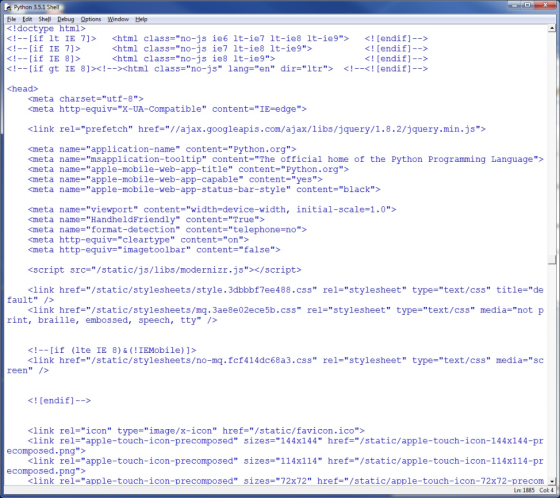Click the favicon.ico link line
Screen dimensions: 560x498
click(196, 431)
